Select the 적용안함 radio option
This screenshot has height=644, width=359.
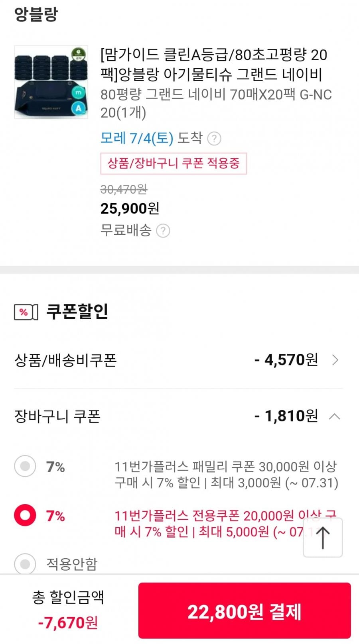point(25,563)
